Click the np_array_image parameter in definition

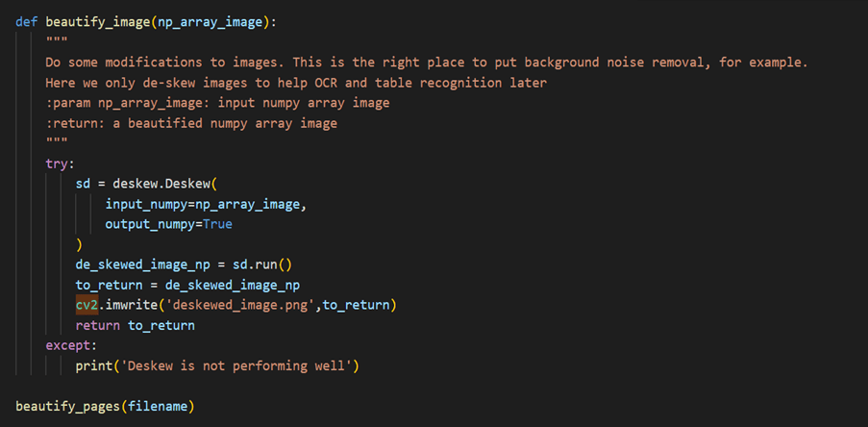[x=211, y=22]
